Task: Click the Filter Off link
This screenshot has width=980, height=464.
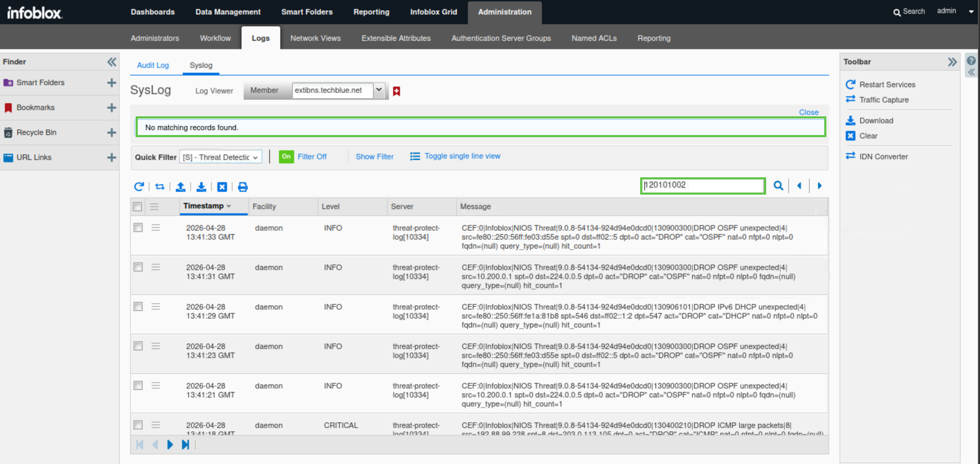Action: point(312,157)
